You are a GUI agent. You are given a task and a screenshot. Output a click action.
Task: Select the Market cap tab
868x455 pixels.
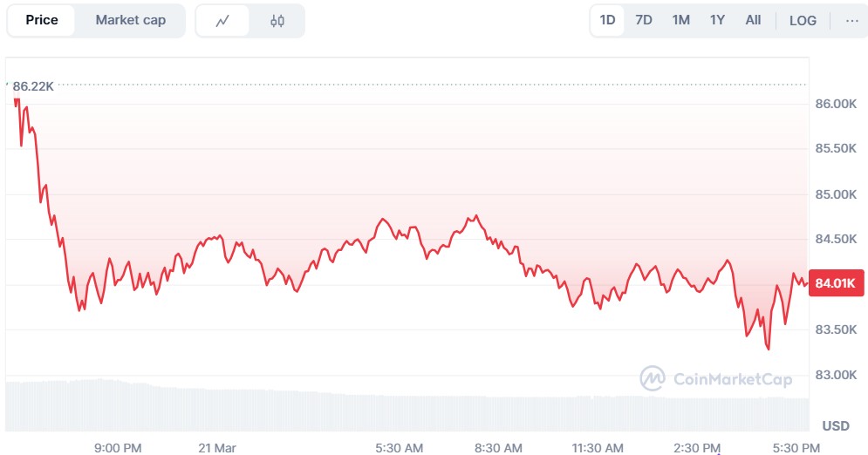pos(130,20)
